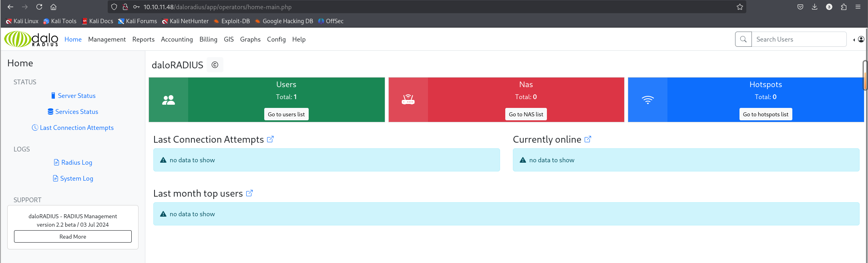Click the copyright icon beside daloRADIUS

pyautogui.click(x=215, y=65)
